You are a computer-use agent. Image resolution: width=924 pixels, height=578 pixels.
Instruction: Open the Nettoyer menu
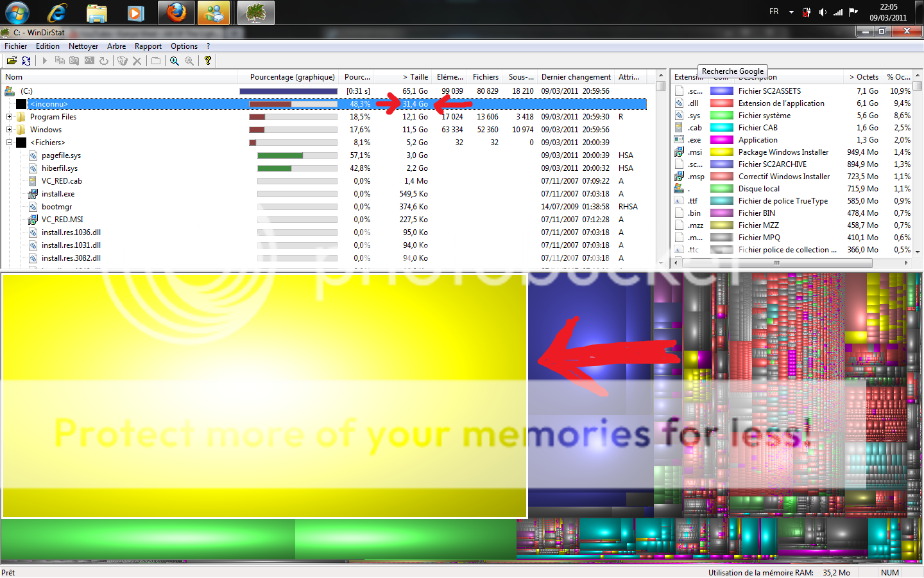83,46
